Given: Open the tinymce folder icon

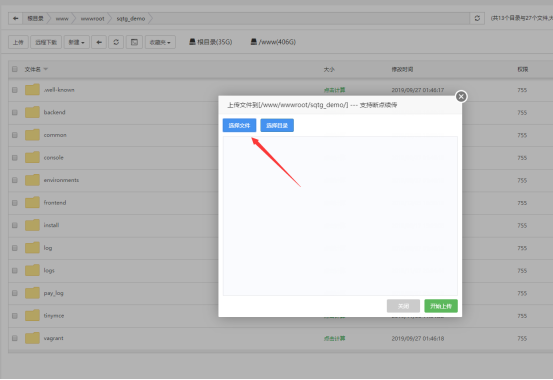Looking at the screenshot, I should point(32,315).
